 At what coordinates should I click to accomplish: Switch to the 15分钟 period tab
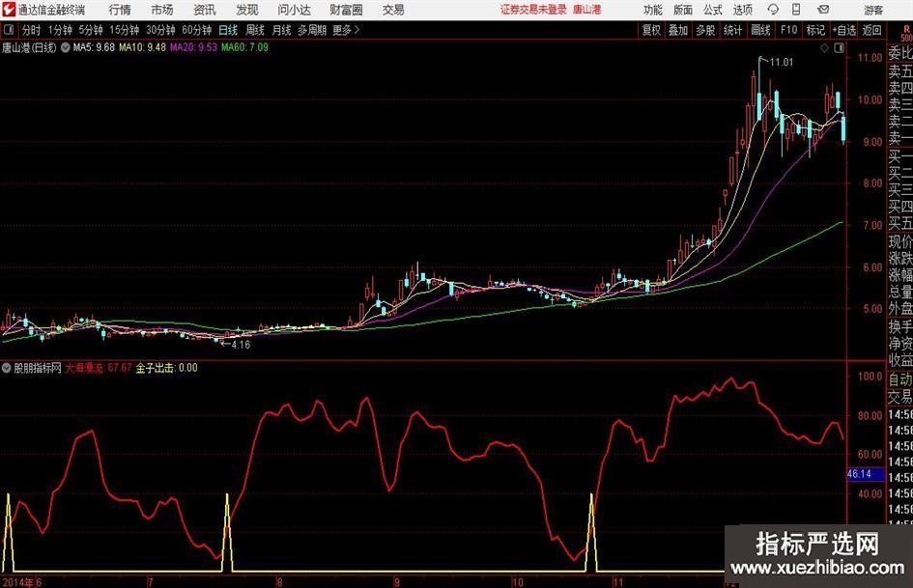coord(124,30)
